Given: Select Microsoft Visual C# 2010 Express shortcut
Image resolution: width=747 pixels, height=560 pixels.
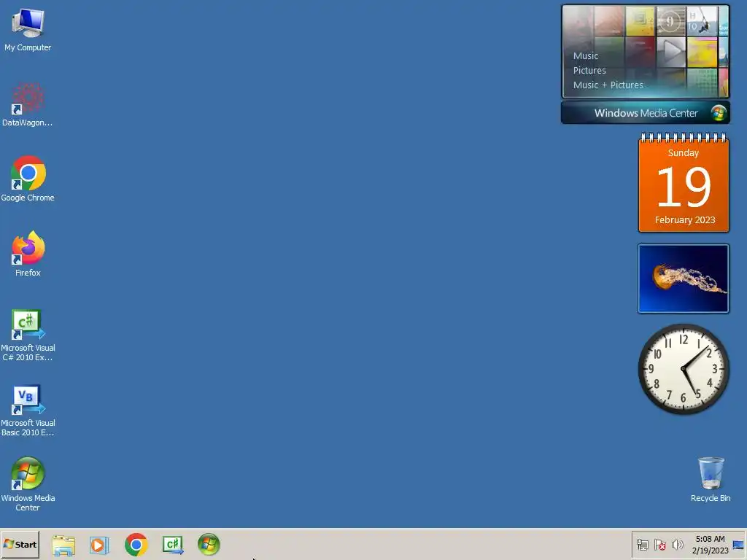Looking at the screenshot, I should [28, 335].
